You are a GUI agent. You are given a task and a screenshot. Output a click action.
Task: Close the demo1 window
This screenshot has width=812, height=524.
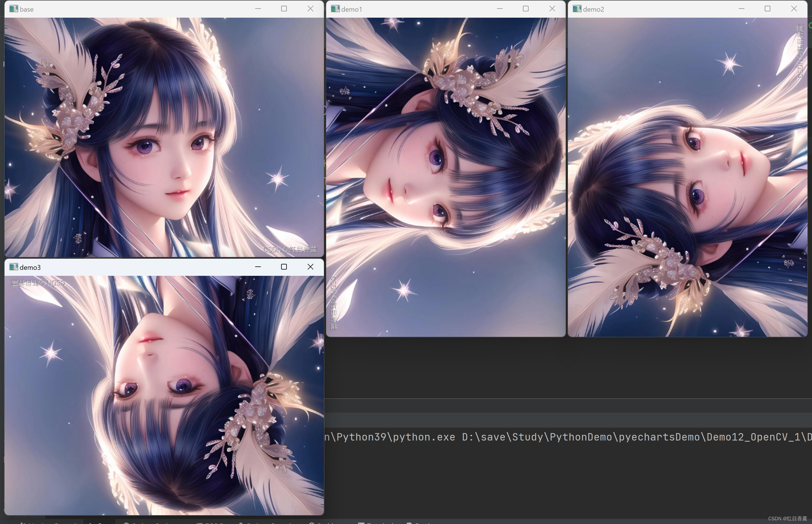coord(552,9)
